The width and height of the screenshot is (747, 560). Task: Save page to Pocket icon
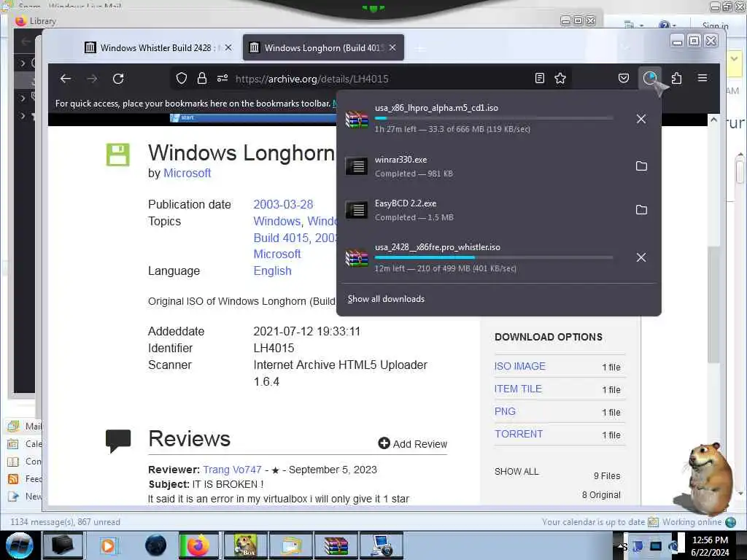click(624, 79)
